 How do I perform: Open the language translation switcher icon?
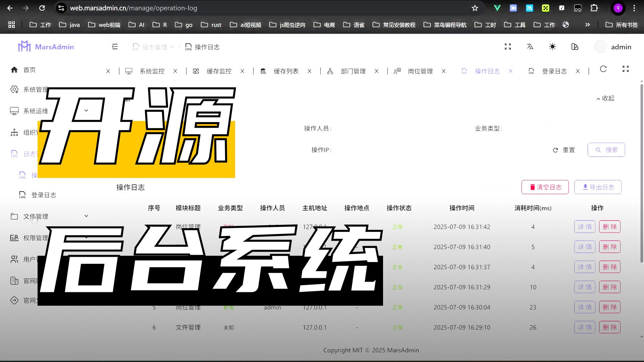[530, 47]
